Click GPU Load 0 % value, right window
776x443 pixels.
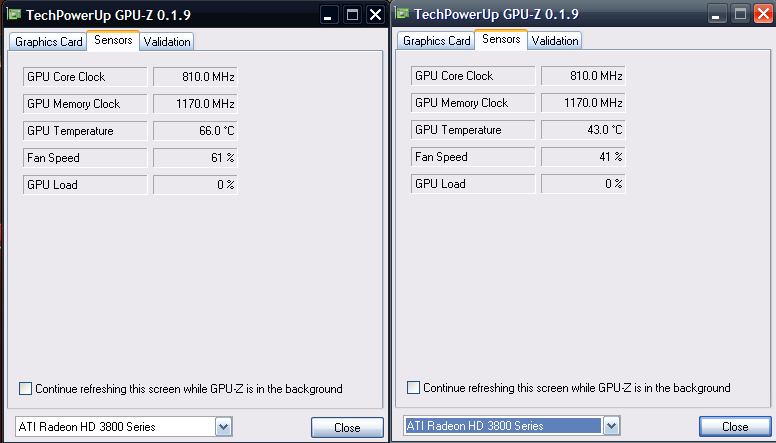pyautogui.click(x=583, y=184)
